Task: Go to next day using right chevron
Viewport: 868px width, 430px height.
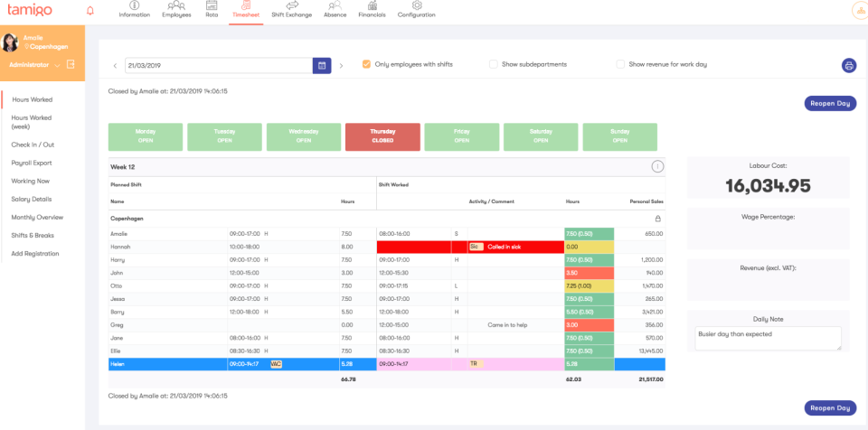Action: point(341,65)
